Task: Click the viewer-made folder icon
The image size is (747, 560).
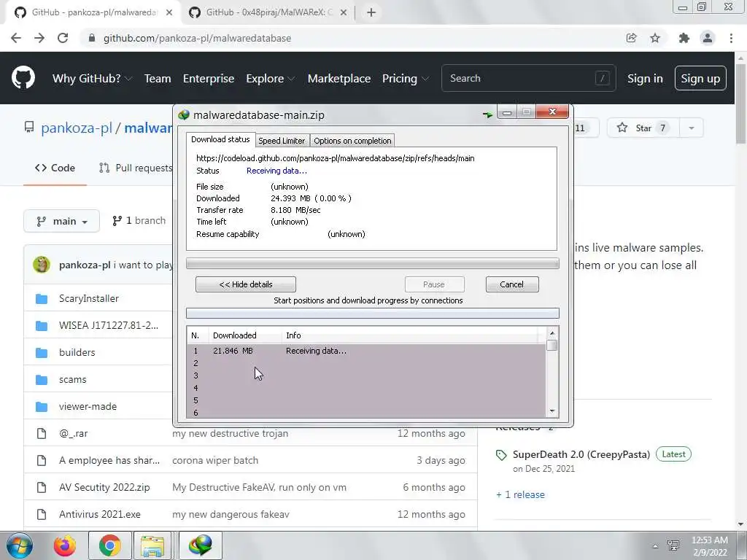Action: pyautogui.click(x=42, y=407)
